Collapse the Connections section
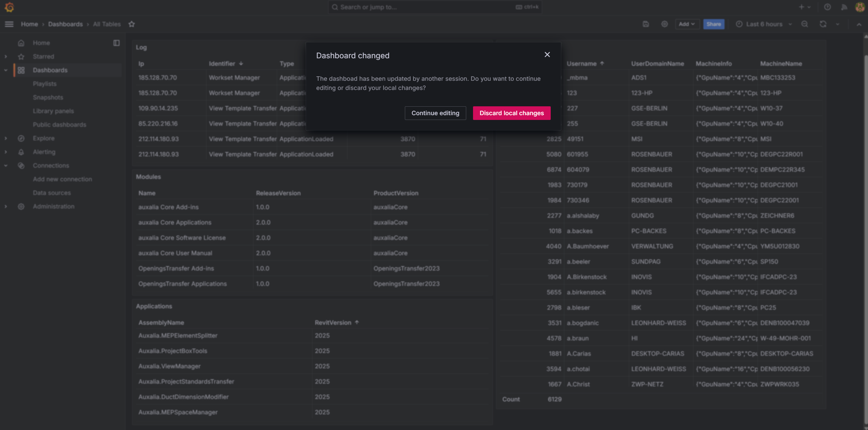The height and width of the screenshot is (430, 868). (6, 166)
